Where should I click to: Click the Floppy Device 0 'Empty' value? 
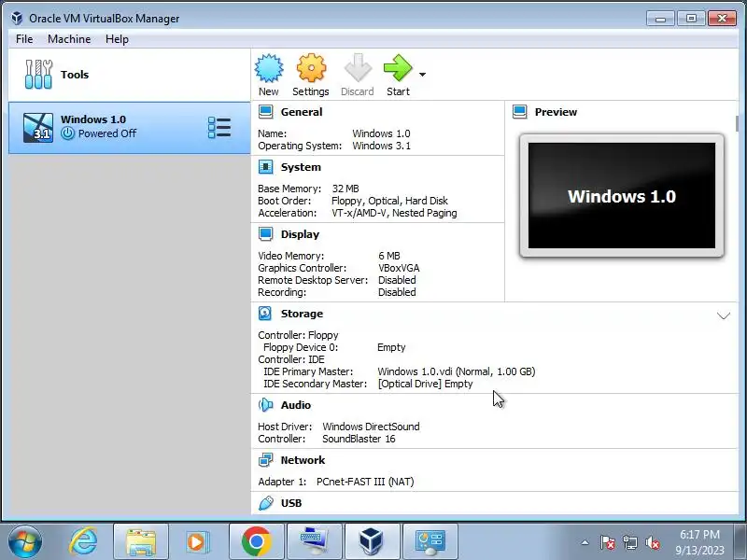coord(391,347)
